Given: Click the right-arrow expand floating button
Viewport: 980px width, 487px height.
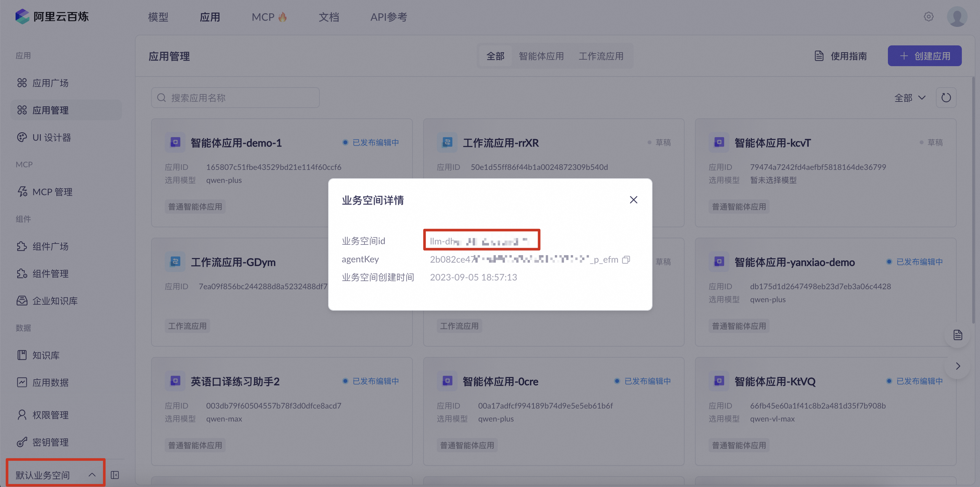Looking at the screenshot, I should 958,366.
